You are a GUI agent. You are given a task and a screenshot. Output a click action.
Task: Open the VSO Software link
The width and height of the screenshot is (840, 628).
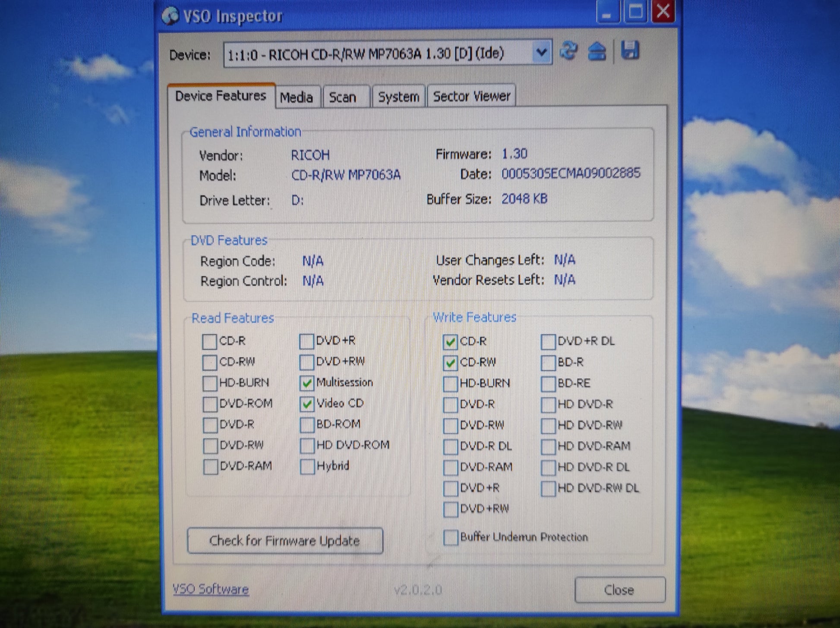(x=211, y=589)
